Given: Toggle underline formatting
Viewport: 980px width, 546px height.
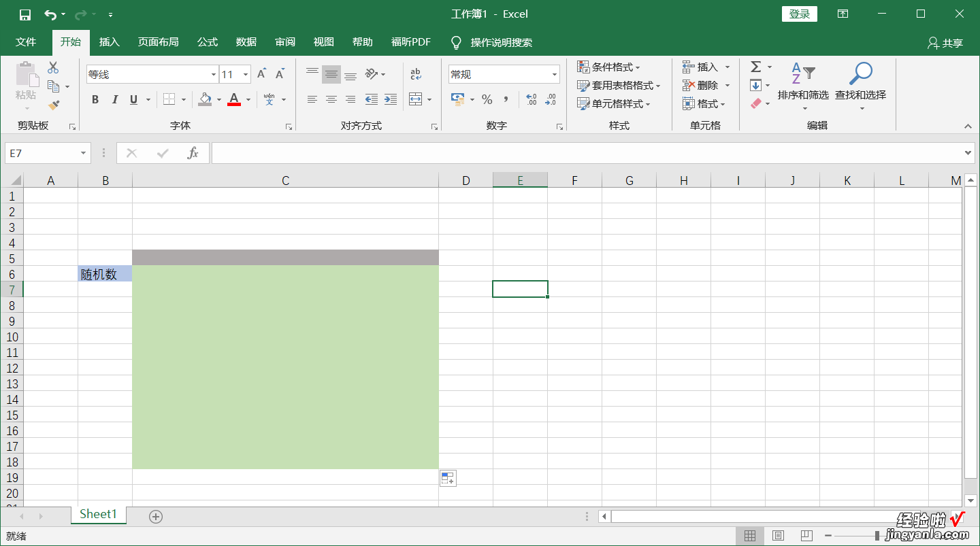Looking at the screenshot, I should (x=133, y=99).
